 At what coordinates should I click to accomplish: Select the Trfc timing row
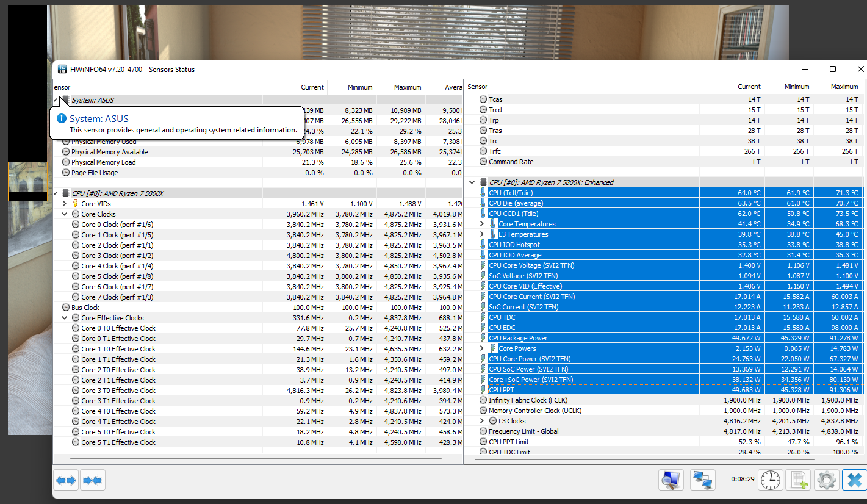[665, 151]
